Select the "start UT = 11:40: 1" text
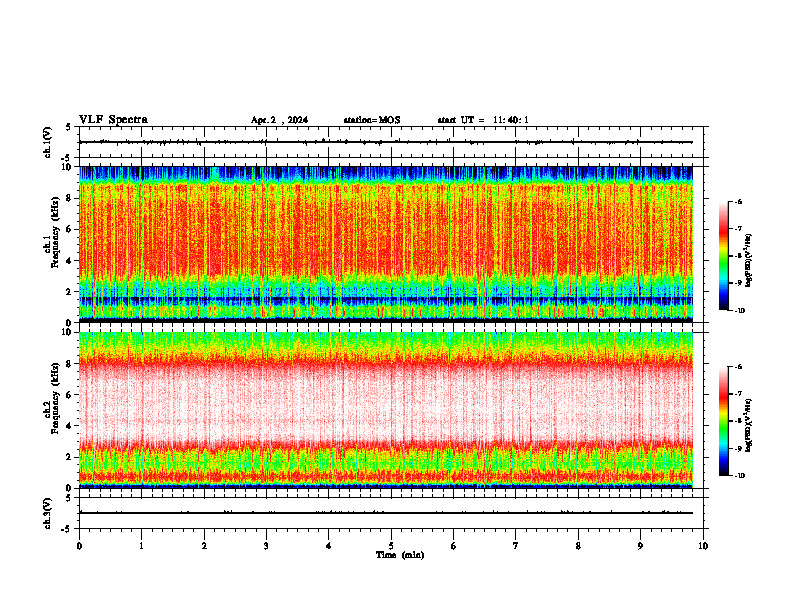This screenshot has height=612, width=792. [483, 120]
